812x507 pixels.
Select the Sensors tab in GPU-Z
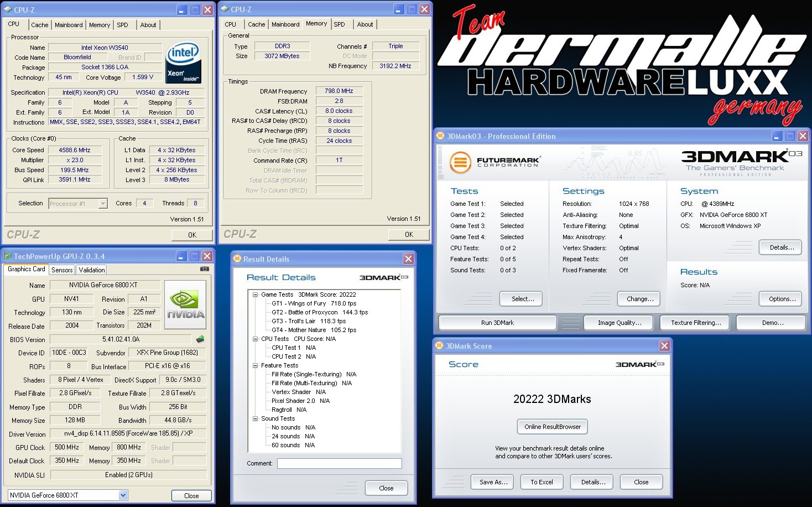[62, 270]
